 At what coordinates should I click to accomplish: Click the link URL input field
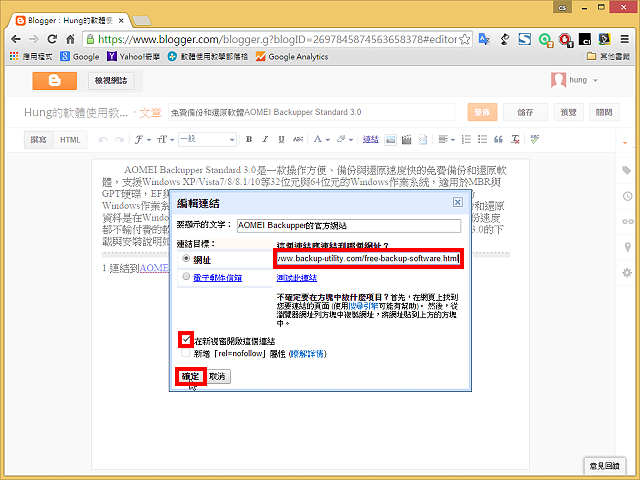click(368, 258)
